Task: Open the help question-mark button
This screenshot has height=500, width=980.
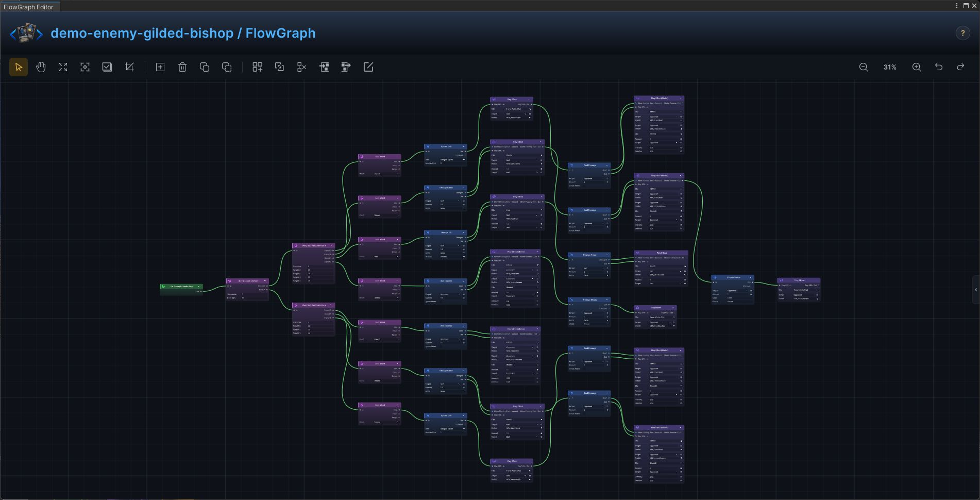Action: click(x=962, y=33)
